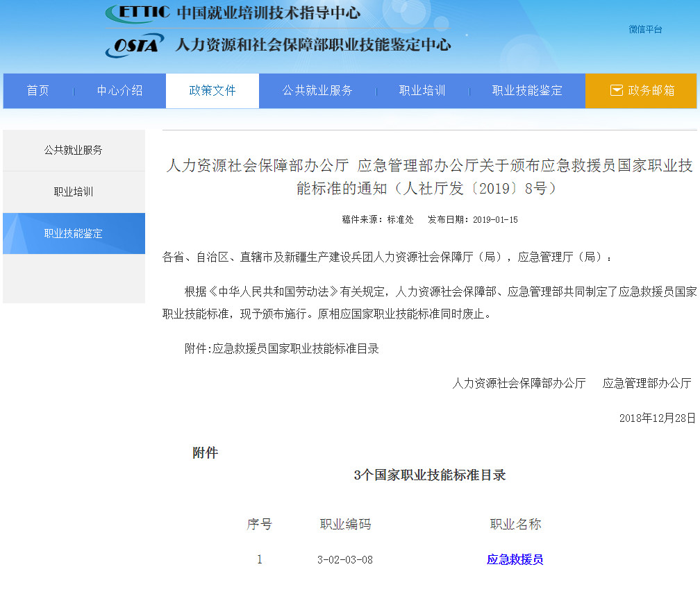Select 职业培训 in the left sidebar
This screenshot has width=700, height=594.
[x=74, y=192]
